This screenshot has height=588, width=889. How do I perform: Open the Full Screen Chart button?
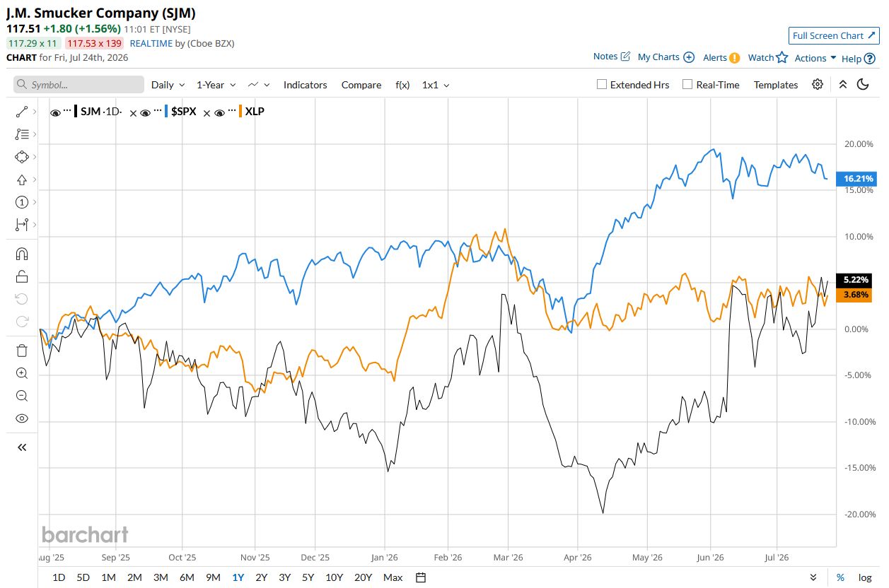tap(834, 35)
